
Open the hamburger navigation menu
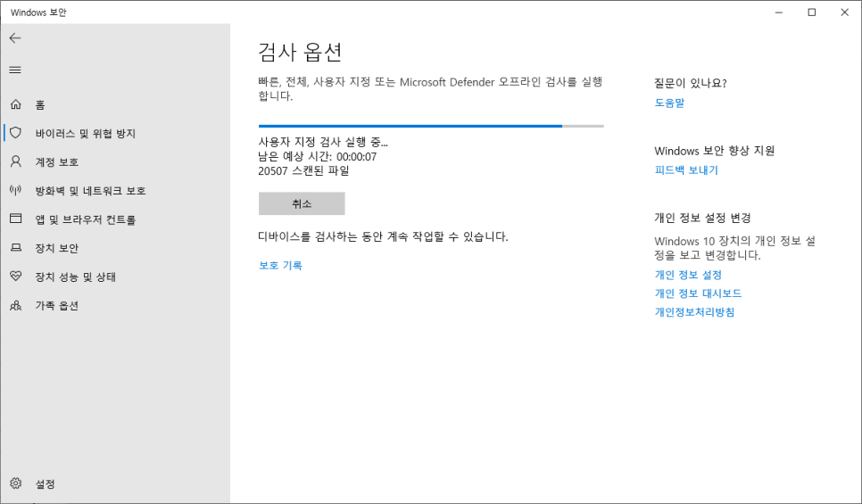[15, 70]
